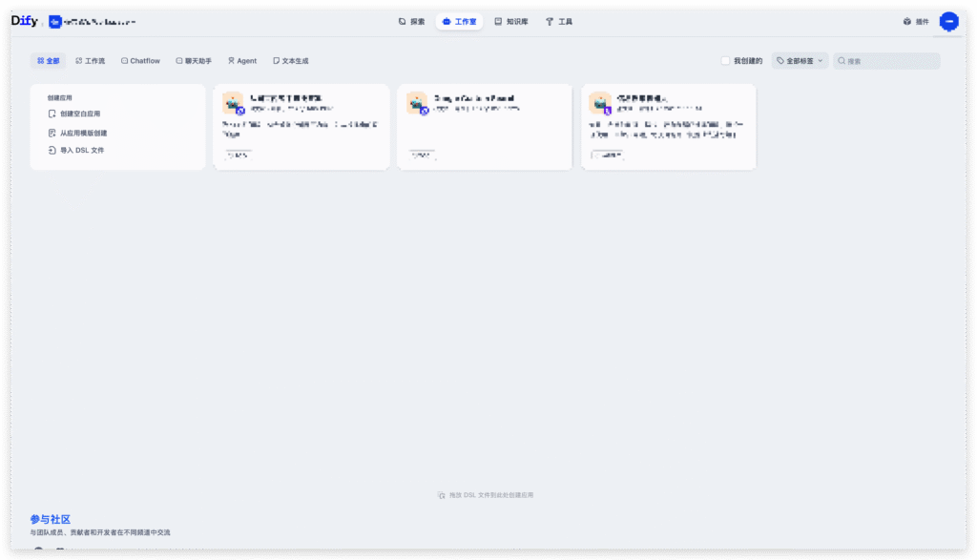Click the Dify logo
The width and height of the screenshot is (977, 560).
click(x=24, y=21)
